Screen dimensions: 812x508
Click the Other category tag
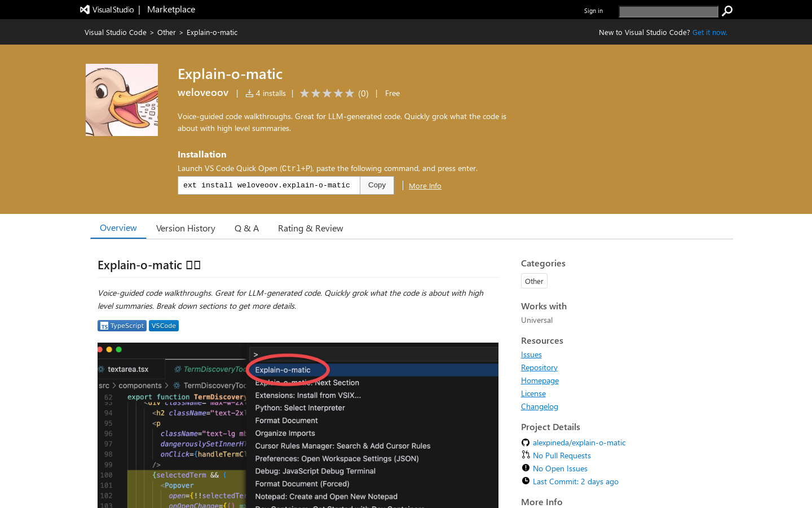[x=534, y=281]
